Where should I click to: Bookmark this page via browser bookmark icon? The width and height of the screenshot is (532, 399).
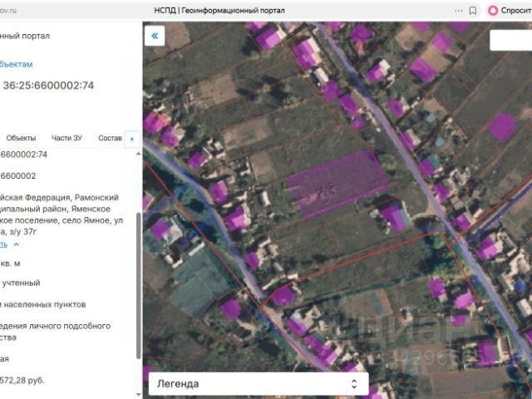pyautogui.click(x=473, y=11)
